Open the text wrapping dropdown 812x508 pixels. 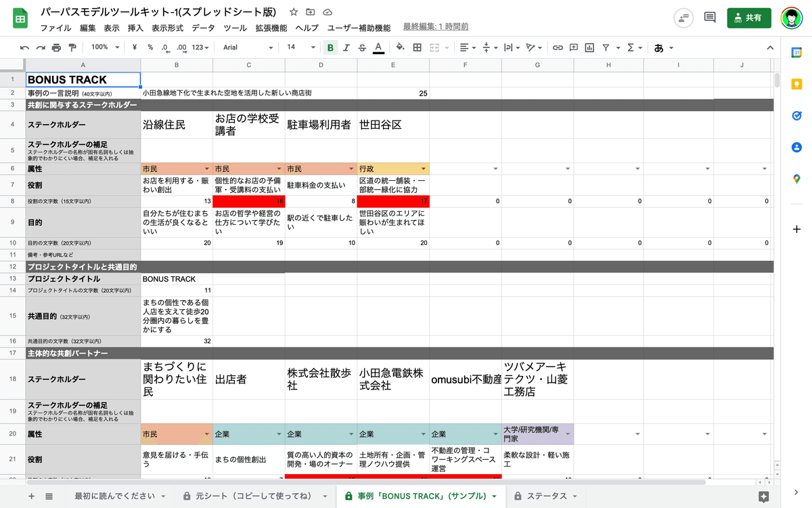(x=512, y=47)
